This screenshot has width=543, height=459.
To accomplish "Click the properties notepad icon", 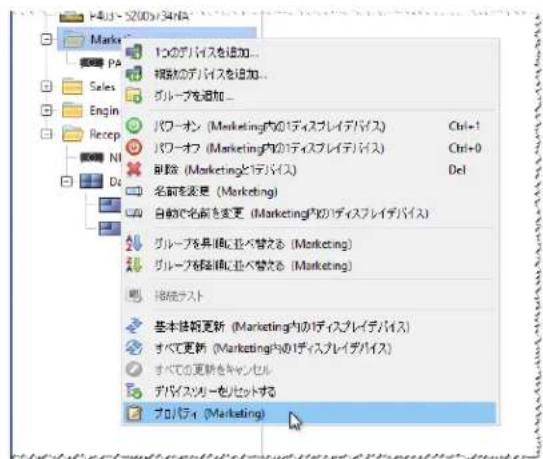I will 134,413.
